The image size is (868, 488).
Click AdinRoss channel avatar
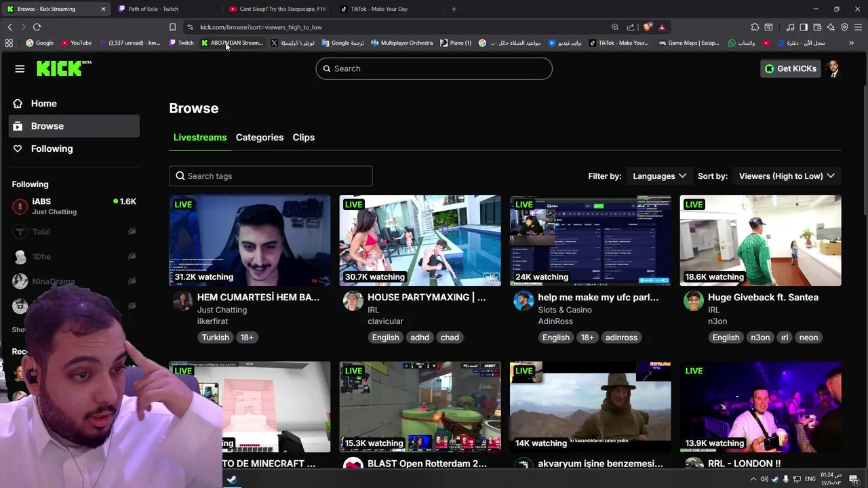point(523,301)
